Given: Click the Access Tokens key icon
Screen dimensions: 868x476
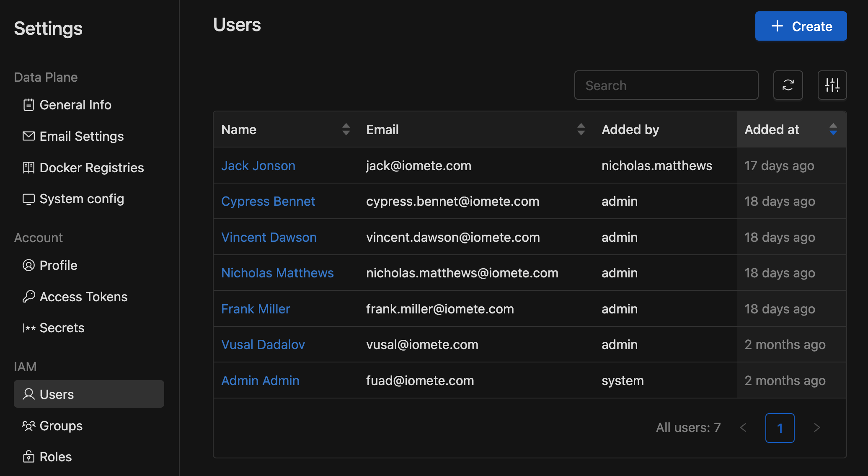Looking at the screenshot, I should pyautogui.click(x=28, y=296).
